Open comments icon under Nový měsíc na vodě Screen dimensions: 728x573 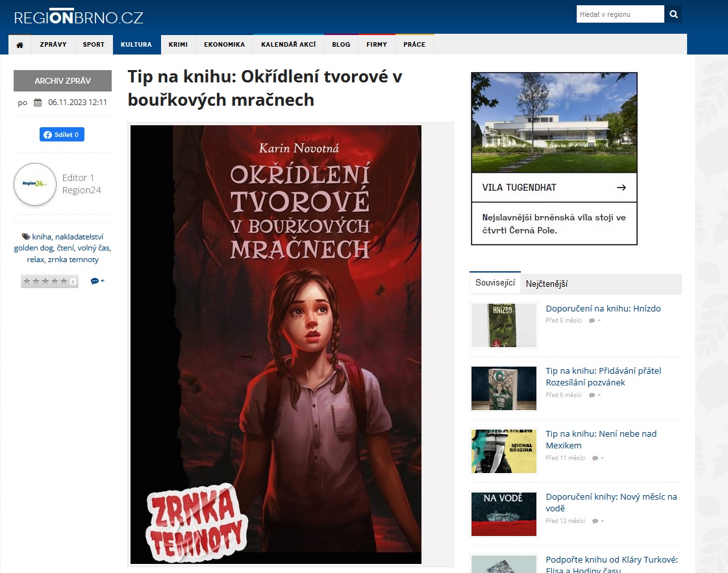tap(598, 521)
